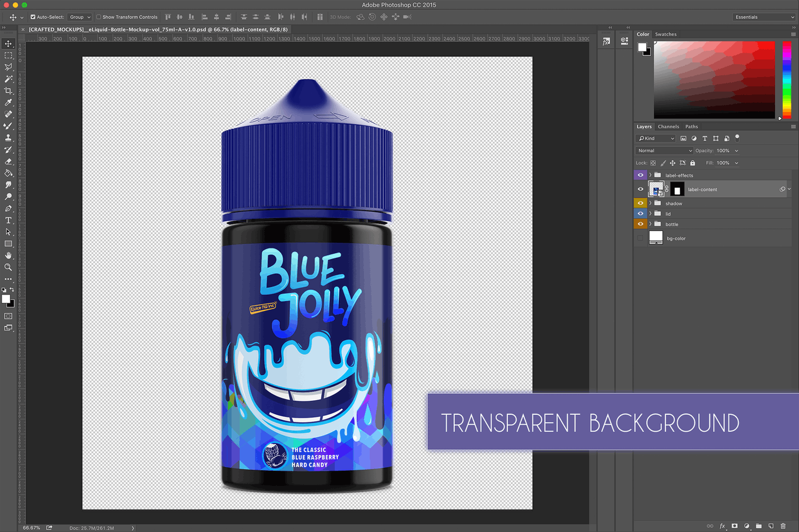Viewport: 799px width, 532px height.
Task: Enable lock transparent pixels in Layers panel
Action: [x=653, y=163]
